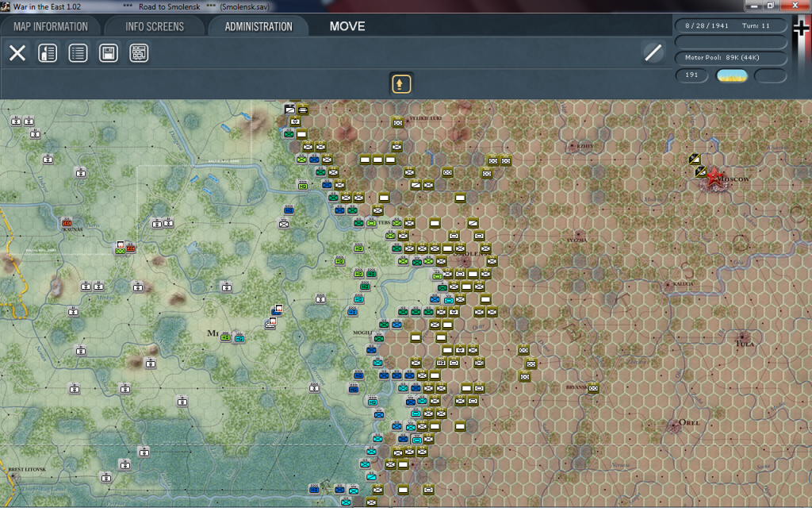Open the lined list options icon
The height and width of the screenshot is (508, 812).
coord(78,53)
